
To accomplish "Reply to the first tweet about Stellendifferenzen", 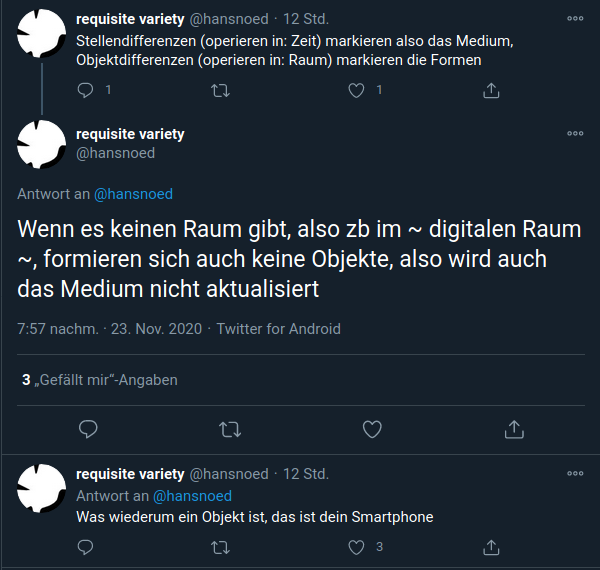I will point(85,91).
